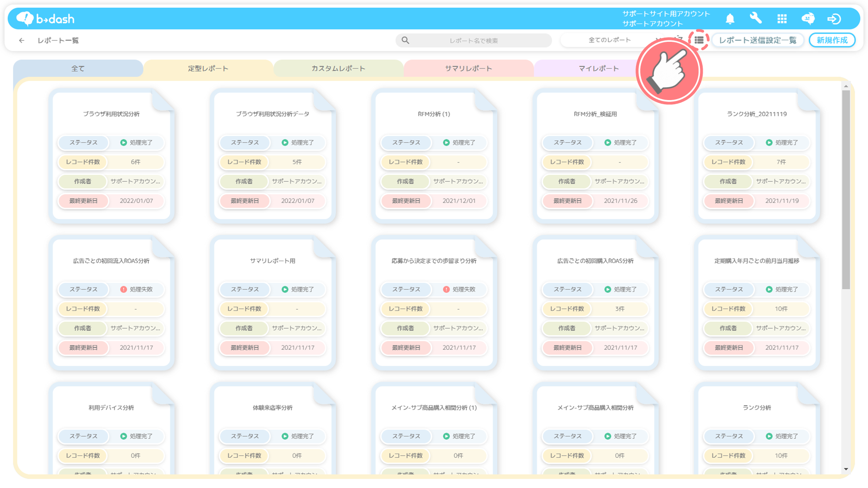Click the 6件 record count value
Image resolution: width=868 pixels, height=488 pixels.
[135, 162]
